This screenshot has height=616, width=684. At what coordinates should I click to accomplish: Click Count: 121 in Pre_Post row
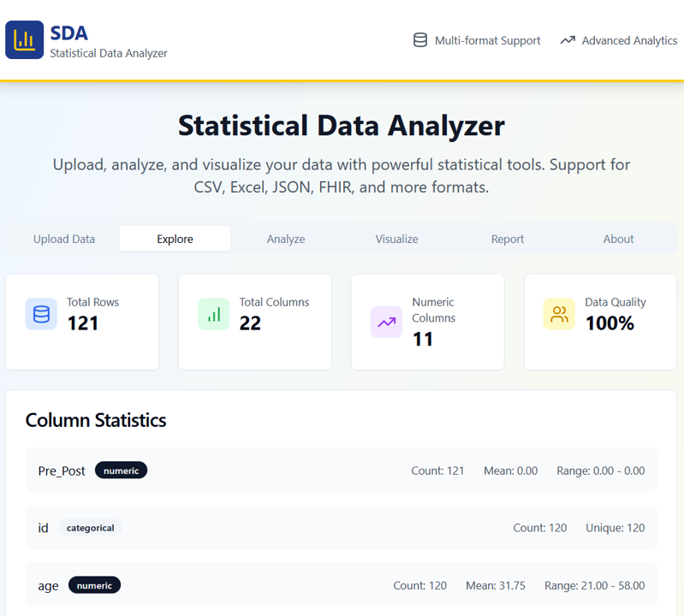tap(437, 471)
